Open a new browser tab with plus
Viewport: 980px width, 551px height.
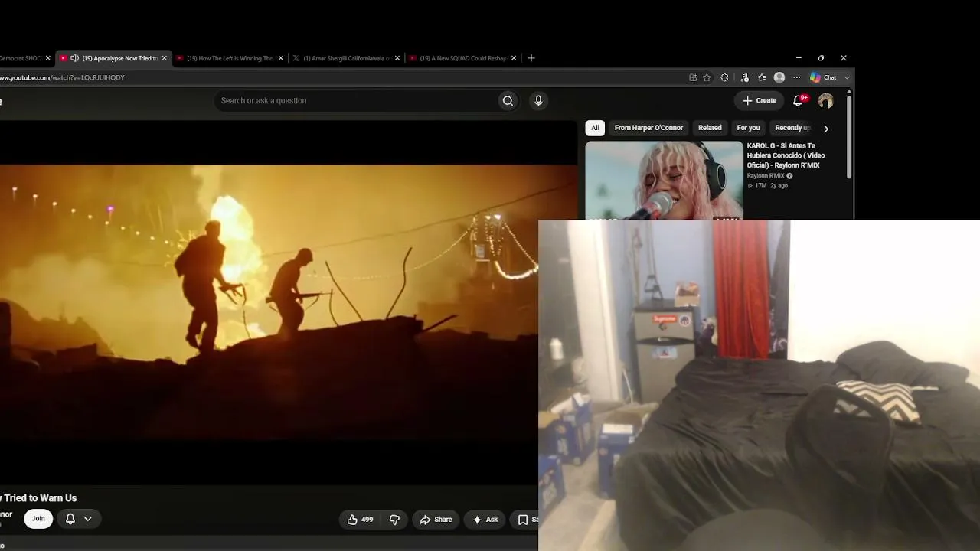click(x=531, y=58)
